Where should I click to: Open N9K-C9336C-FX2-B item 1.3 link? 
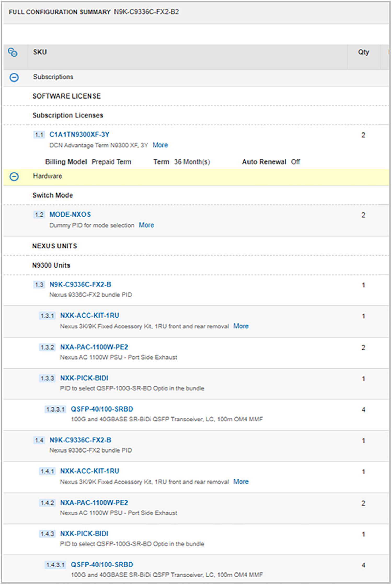coord(80,285)
